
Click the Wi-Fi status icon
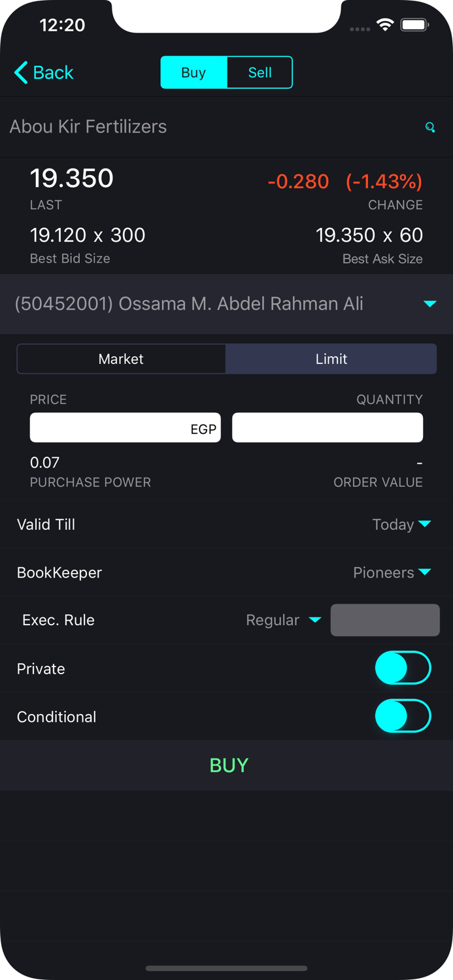tap(385, 24)
